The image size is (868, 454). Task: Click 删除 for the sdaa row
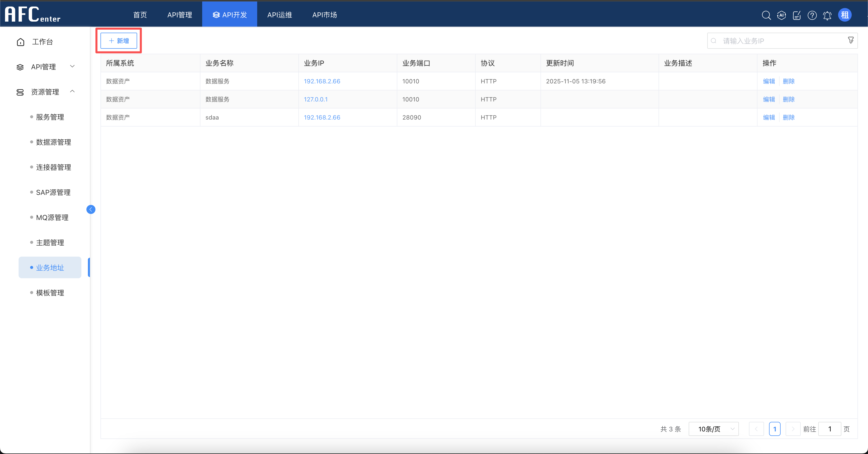coord(788,117)
